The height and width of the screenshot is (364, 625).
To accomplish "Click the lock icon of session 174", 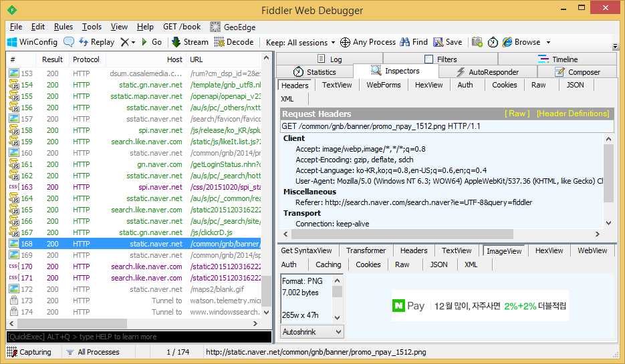I will (x=14, y=312).
